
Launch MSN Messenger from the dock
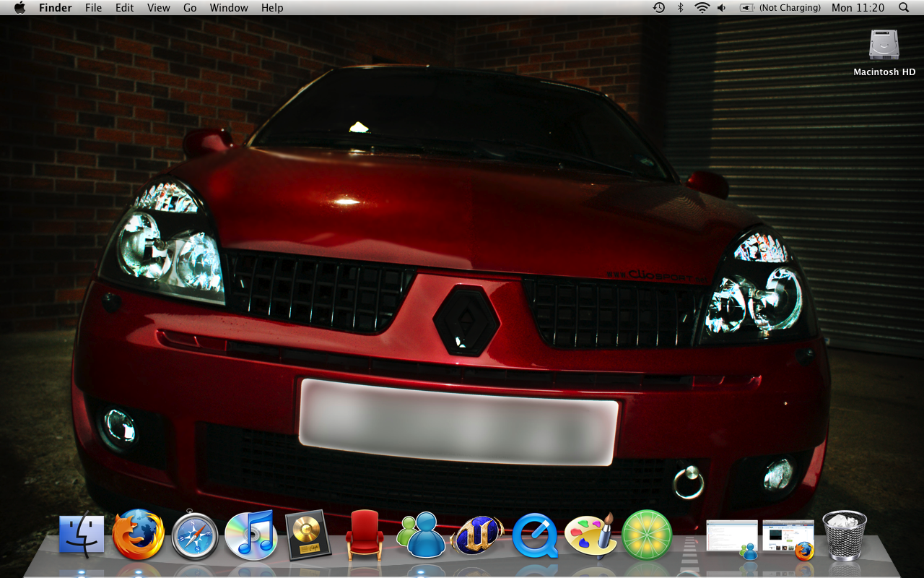421,535
